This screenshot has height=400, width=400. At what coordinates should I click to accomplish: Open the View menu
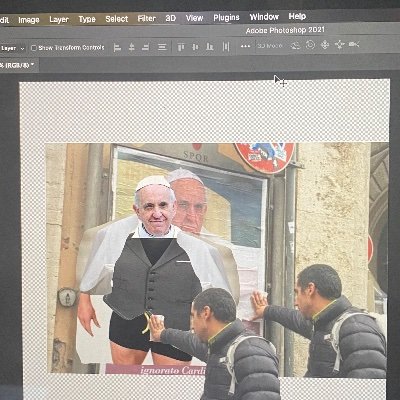pyautogui.click(x=194, y=18)
